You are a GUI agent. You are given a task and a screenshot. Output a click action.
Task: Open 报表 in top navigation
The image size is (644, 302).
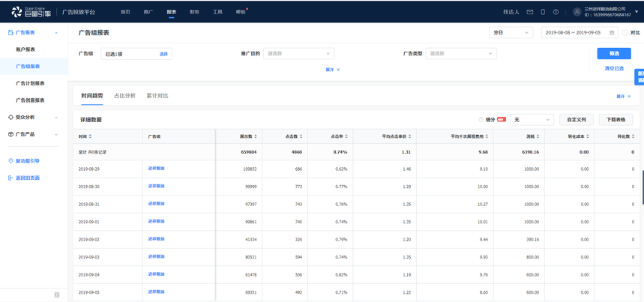[171, 12]
